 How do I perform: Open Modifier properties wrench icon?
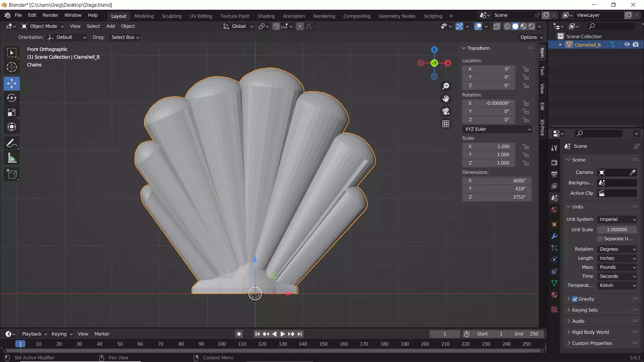pyautogui.click(x=554, y=236)
